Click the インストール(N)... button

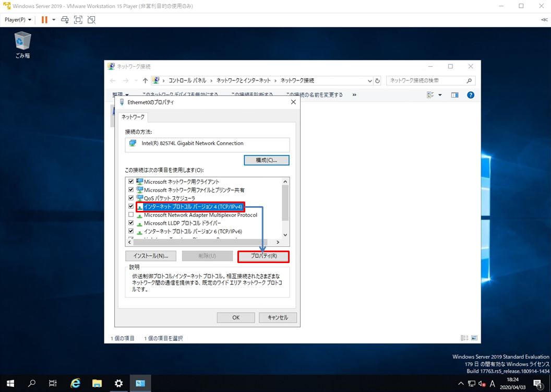tap(151, 256)
